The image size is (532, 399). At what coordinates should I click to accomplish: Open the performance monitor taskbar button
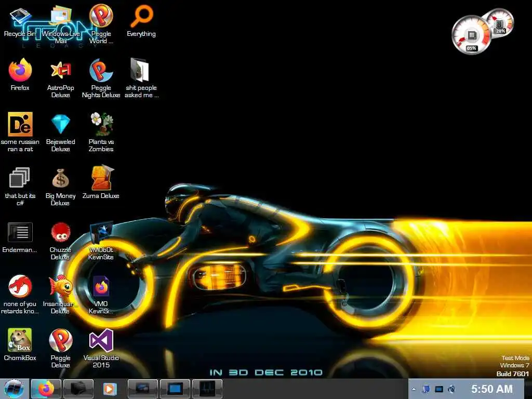pyautogui.click(x=207, y=389)
